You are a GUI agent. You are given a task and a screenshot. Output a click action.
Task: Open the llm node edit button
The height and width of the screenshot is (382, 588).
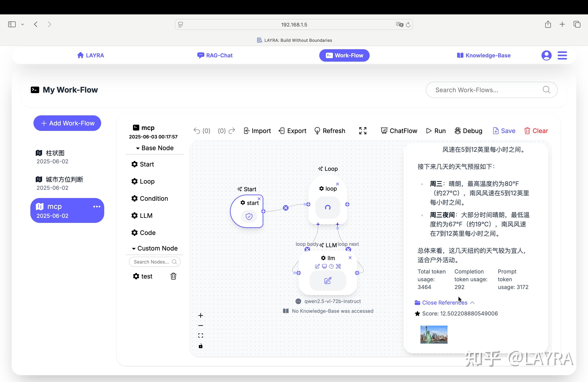[328, 281]
